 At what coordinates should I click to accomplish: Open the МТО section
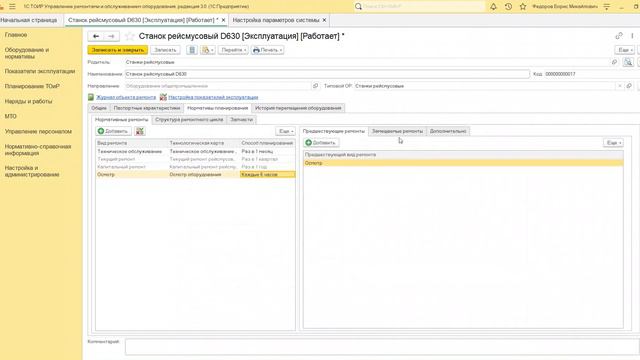click(11, 116)
